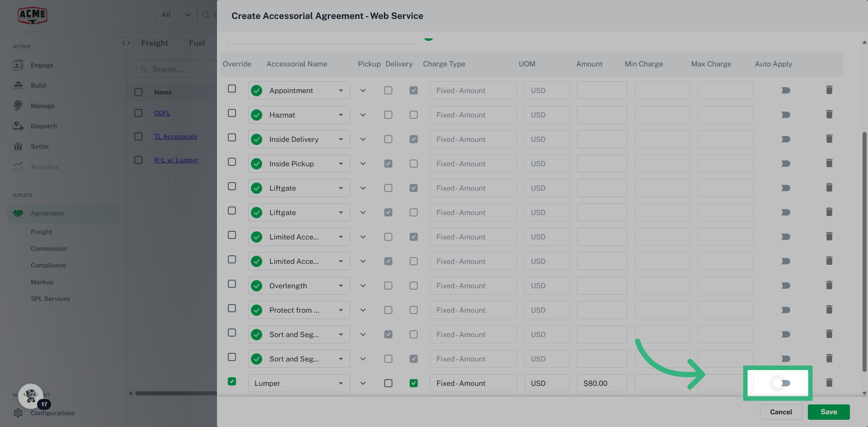Open the Lumper accessorial name dropdown
Screen dimensions: 868x427
tap(340, 383)
